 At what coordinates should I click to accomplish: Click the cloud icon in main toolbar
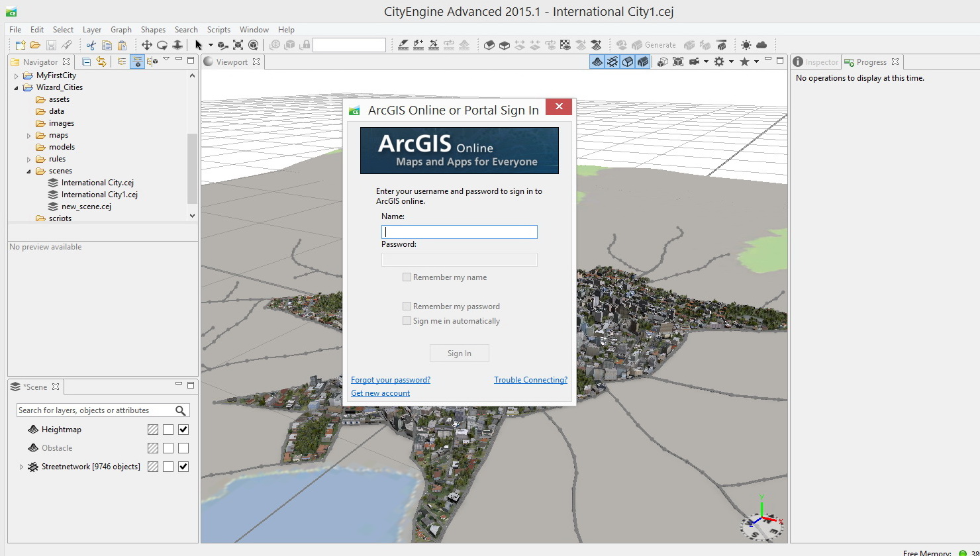(x=761, y=45)
